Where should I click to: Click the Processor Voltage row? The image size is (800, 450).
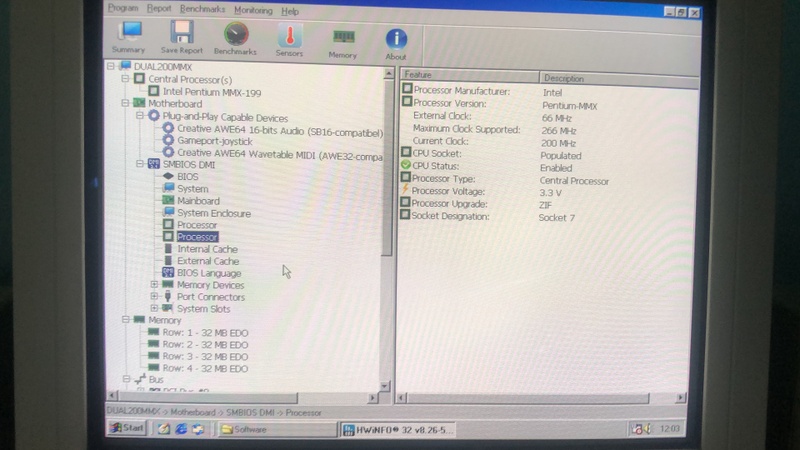(x=481, y=192)
